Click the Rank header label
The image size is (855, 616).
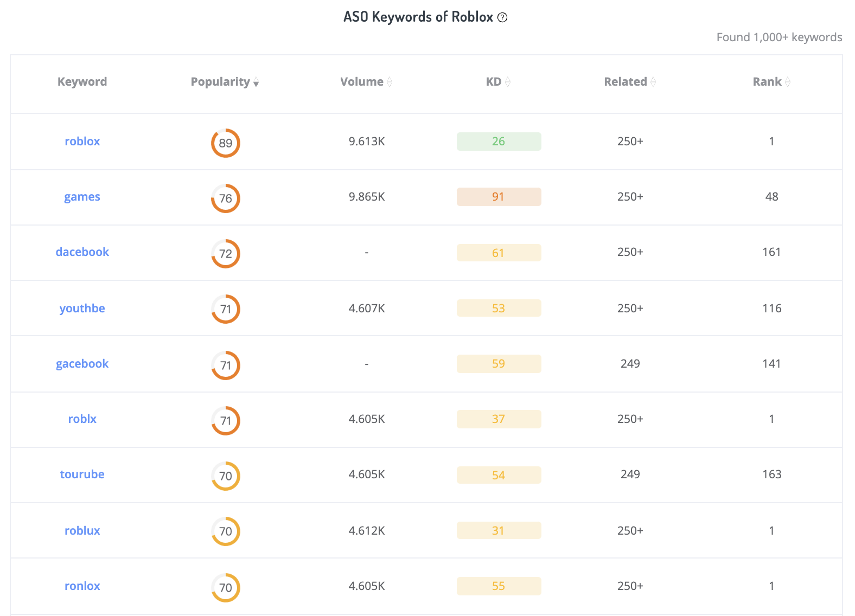coord(767,82)
